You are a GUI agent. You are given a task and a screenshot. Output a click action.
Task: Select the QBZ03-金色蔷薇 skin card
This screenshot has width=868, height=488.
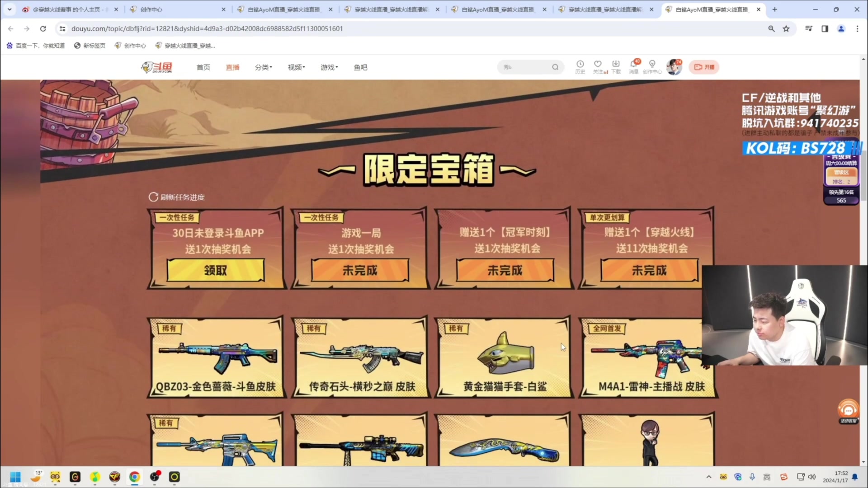point(216,357)
